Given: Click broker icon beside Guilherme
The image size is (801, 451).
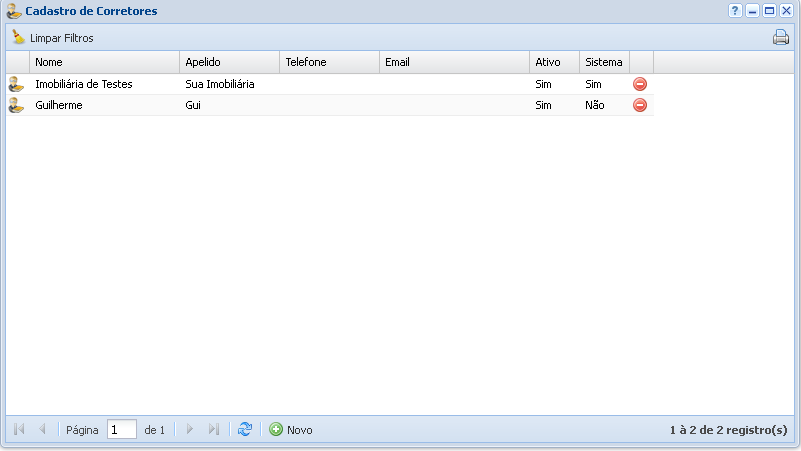Looking at the screenshot, I should pos(16,105).
